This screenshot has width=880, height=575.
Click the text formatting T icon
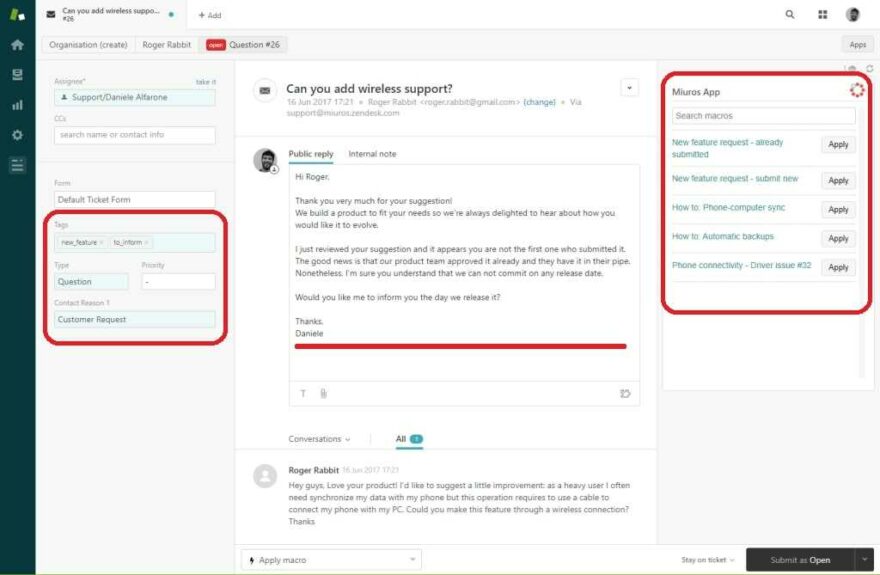(304, 394)
